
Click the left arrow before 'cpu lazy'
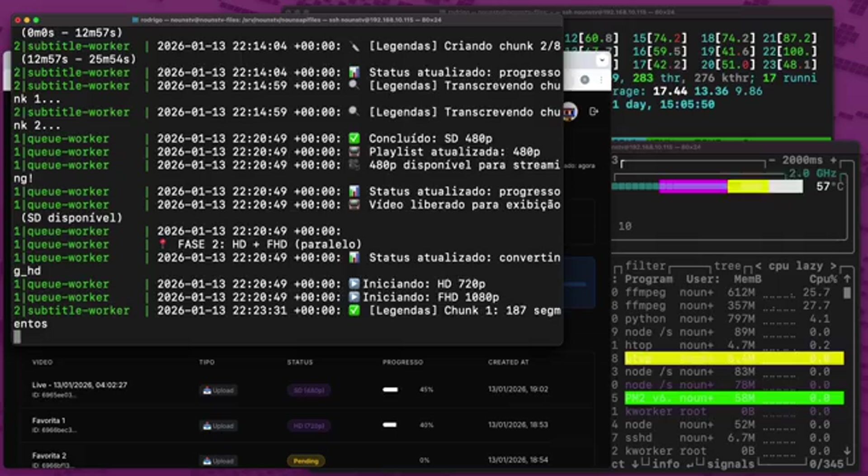[x=758, y=266]
